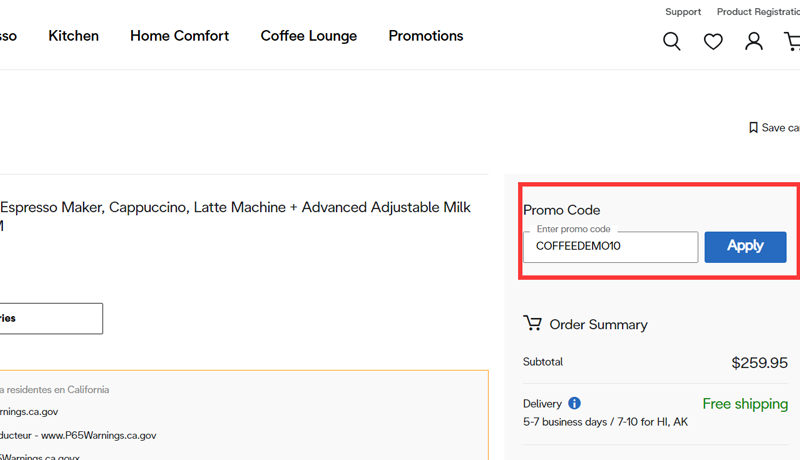Follow the producteur www.P65Warnings.ca.gov link
800x460 pixels.
pyautogui.click(x=78, y=435)
